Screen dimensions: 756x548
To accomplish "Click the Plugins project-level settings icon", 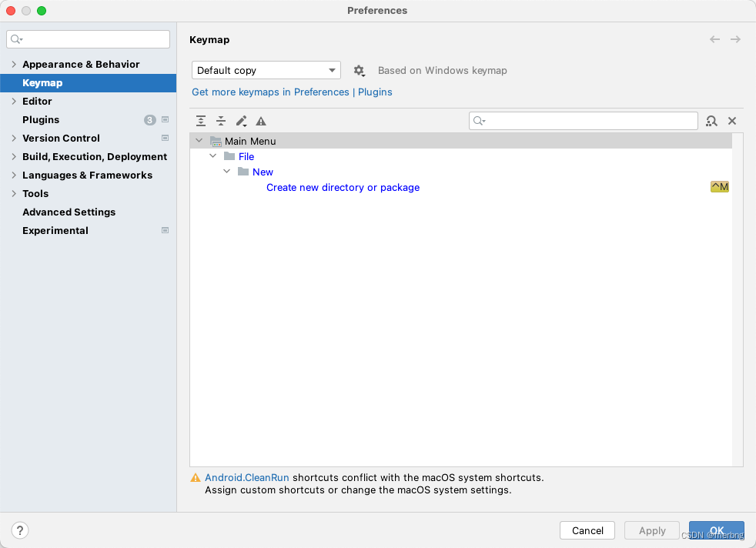I will [x=165, y=119].
